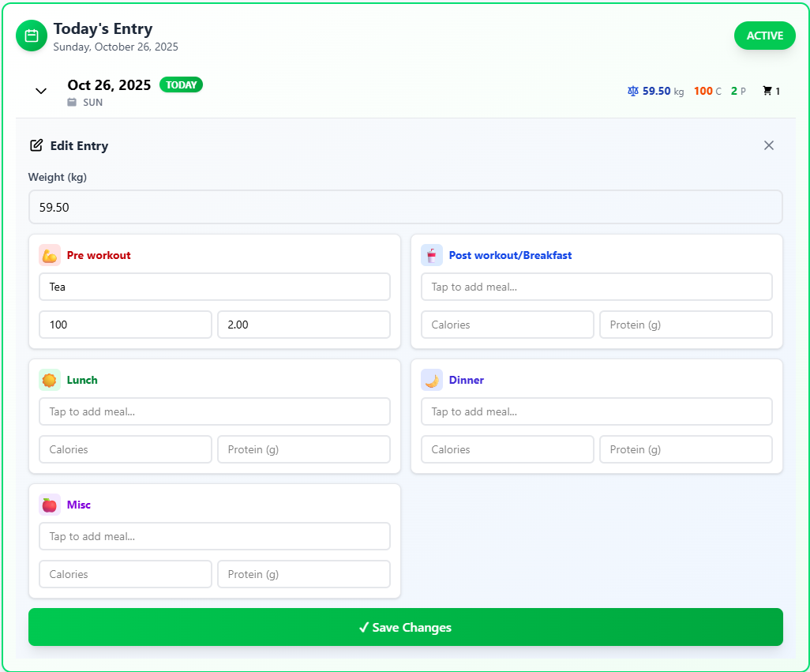Focus the Weight (kg) input field
The height and width of the screenshot is (672, 810).
click(x=405, y=207)
